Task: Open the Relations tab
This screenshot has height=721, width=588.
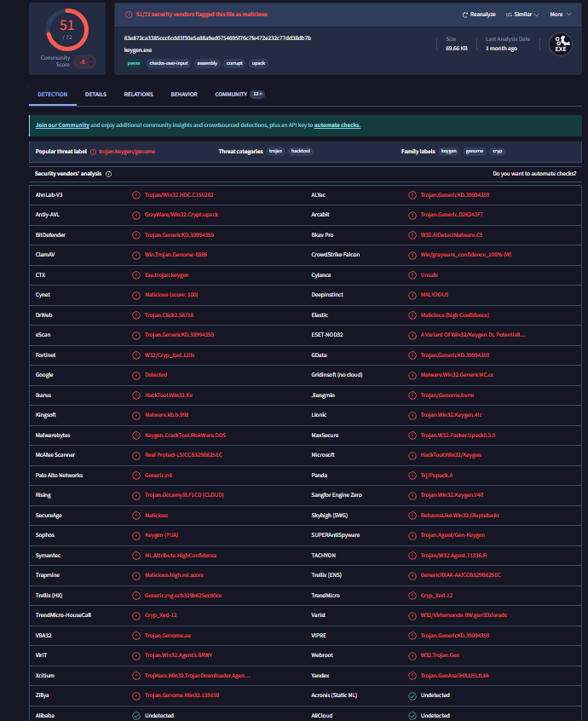Action: pos(139,95)
